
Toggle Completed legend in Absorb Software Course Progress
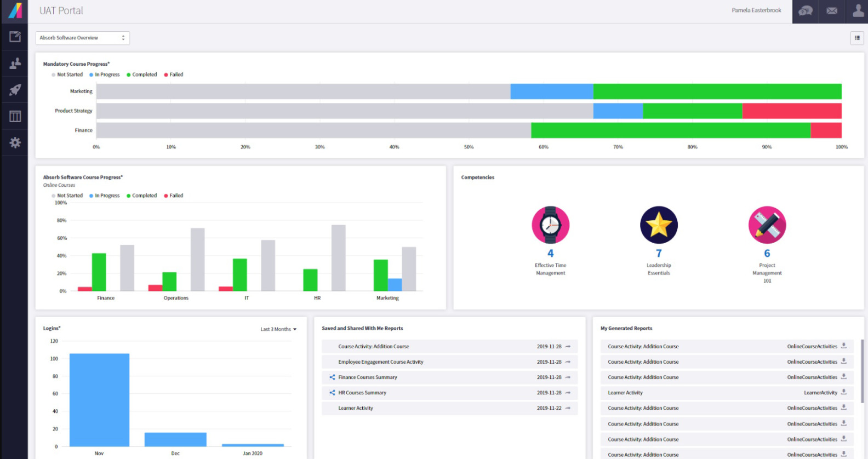(144, 196)
